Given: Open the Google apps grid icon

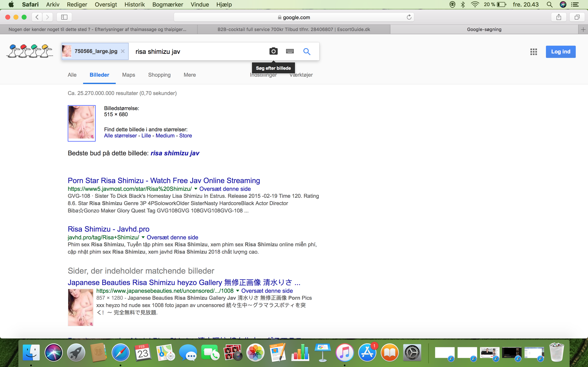Looking at the screenshot, I should point(533,52).
